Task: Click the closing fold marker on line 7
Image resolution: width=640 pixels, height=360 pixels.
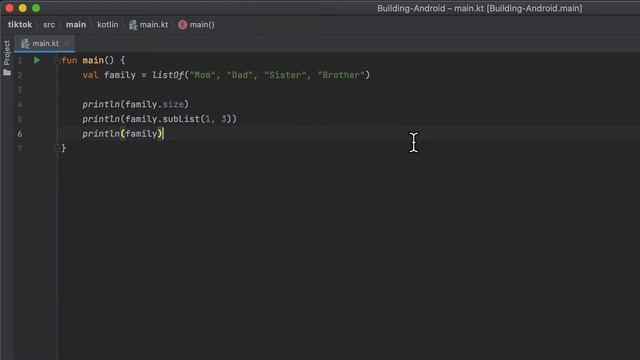Action: (x=57, y=149)
